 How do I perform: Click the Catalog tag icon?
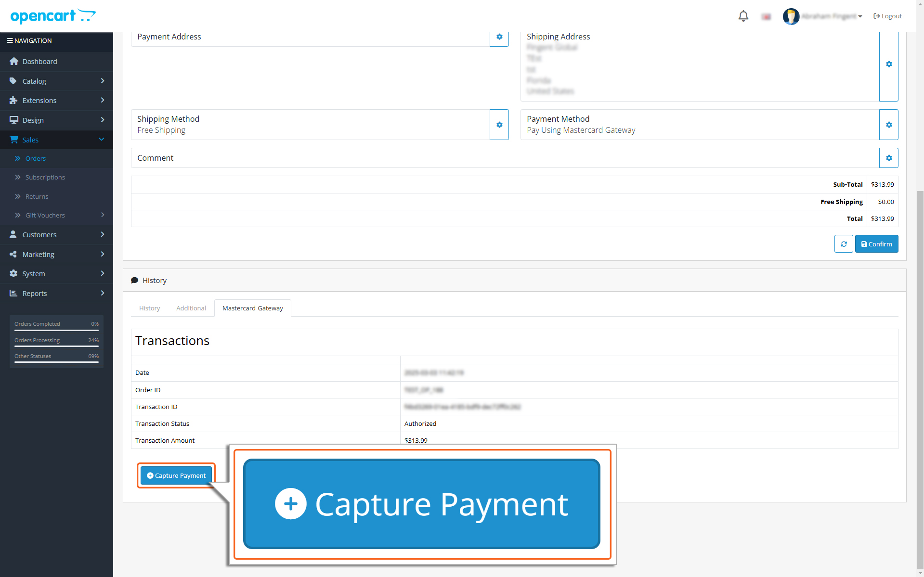click(x=13, y=81)
